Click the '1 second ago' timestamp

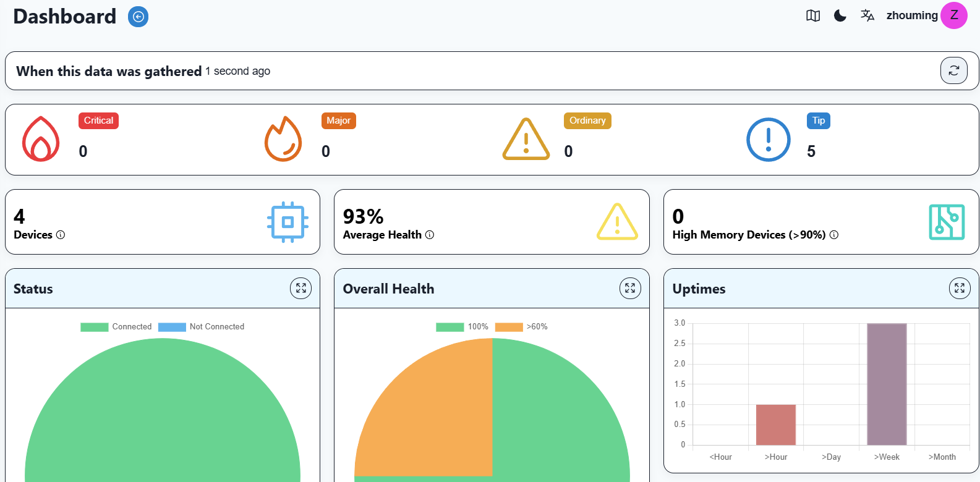237,71
